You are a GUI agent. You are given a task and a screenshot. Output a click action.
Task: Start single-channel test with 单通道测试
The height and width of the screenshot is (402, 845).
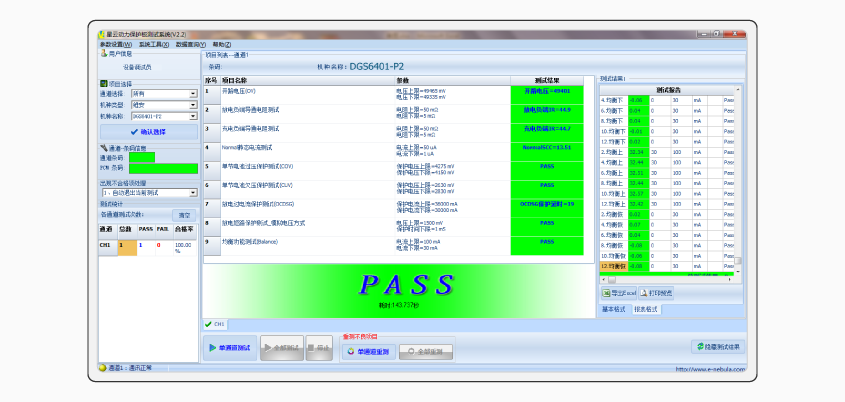pyautogui.click(x=229, y=347)
